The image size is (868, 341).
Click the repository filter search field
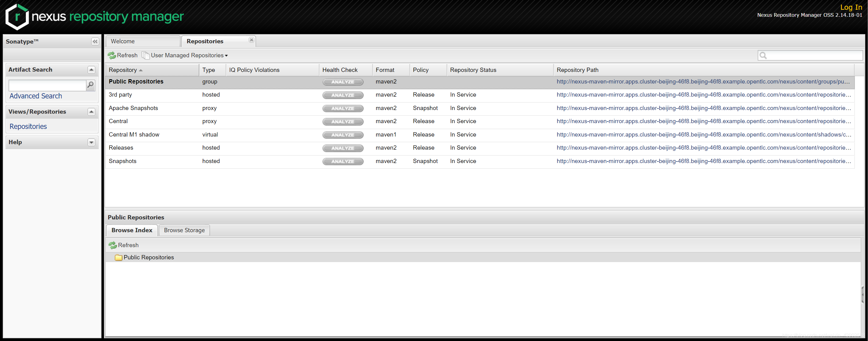[x=810, y=55]
